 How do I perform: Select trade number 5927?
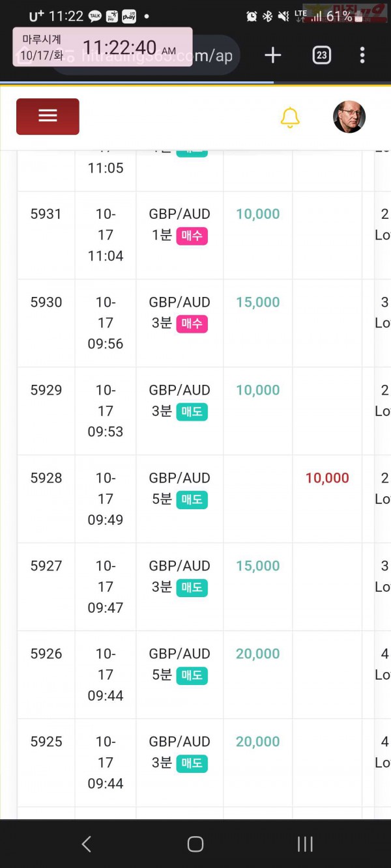[46, 566]
